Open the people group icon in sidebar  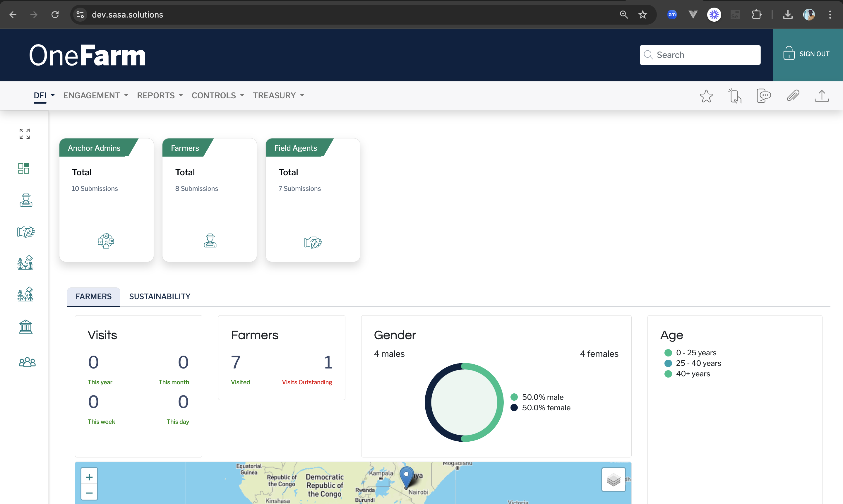27,362
